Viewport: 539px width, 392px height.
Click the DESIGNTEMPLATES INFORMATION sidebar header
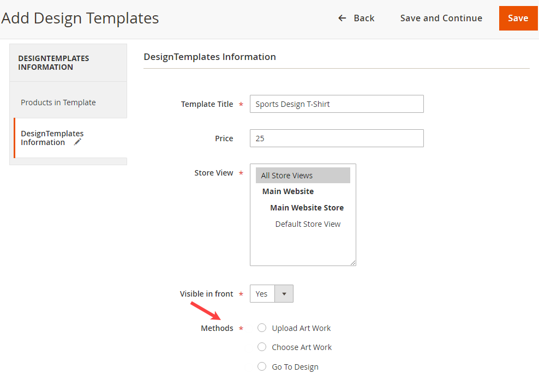click(53, 63)
